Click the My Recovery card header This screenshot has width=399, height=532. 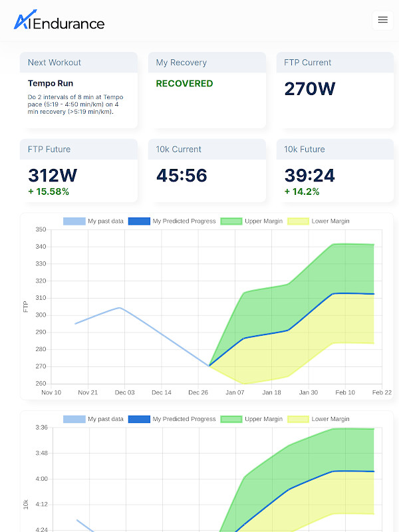tap(207, 63)
